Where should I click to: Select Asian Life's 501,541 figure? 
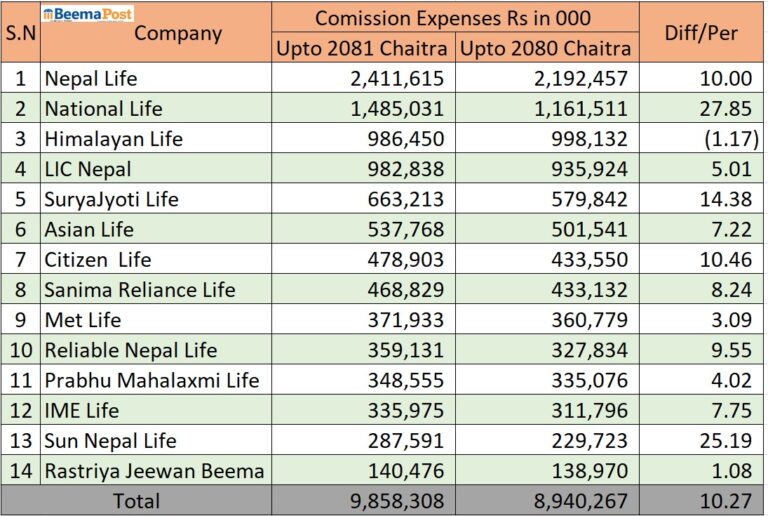point(590,230)
